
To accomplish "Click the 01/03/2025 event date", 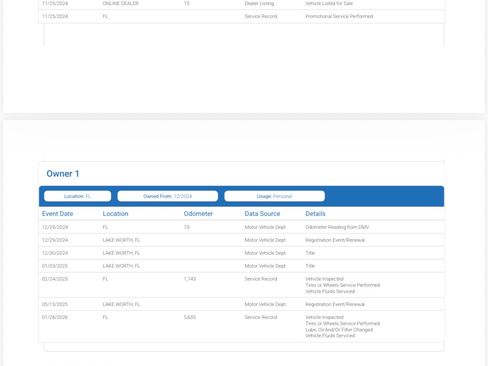I will (x=55, y=266).
